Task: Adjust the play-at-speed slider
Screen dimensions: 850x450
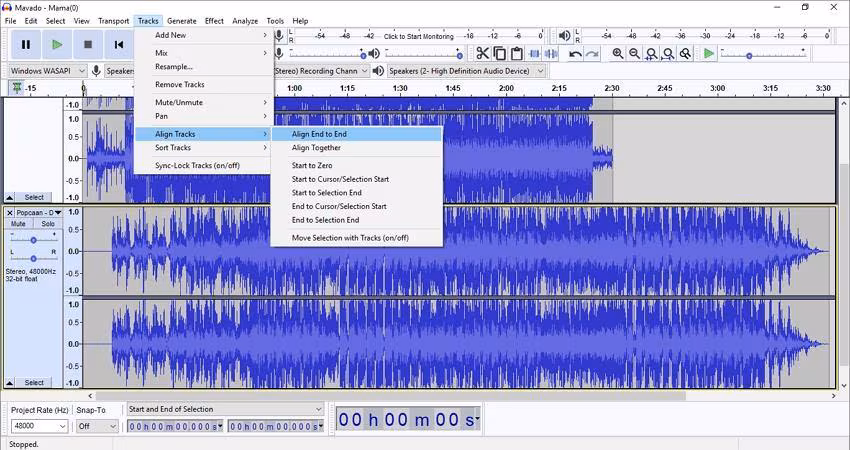Action: tap(763, 54)
